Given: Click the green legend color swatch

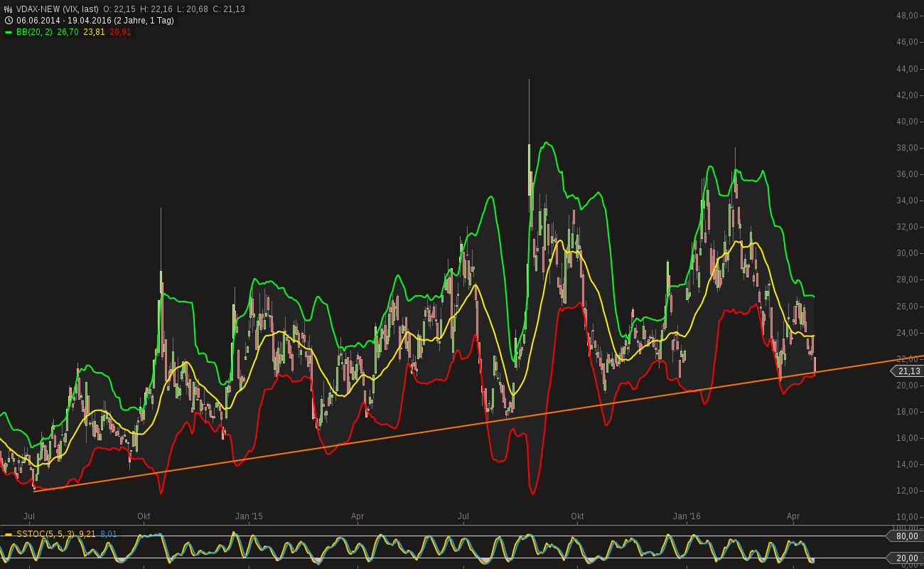Looking at the screenshot, I should pos(7,31).
